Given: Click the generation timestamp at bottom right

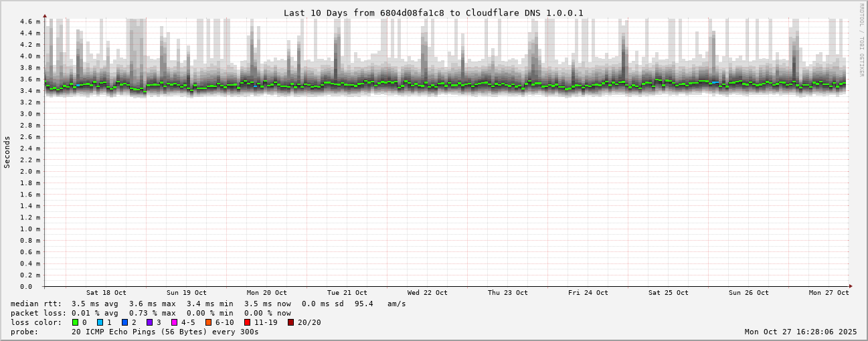Looking at the screenshot, I should pyautogui.click(x=800, y=332).
